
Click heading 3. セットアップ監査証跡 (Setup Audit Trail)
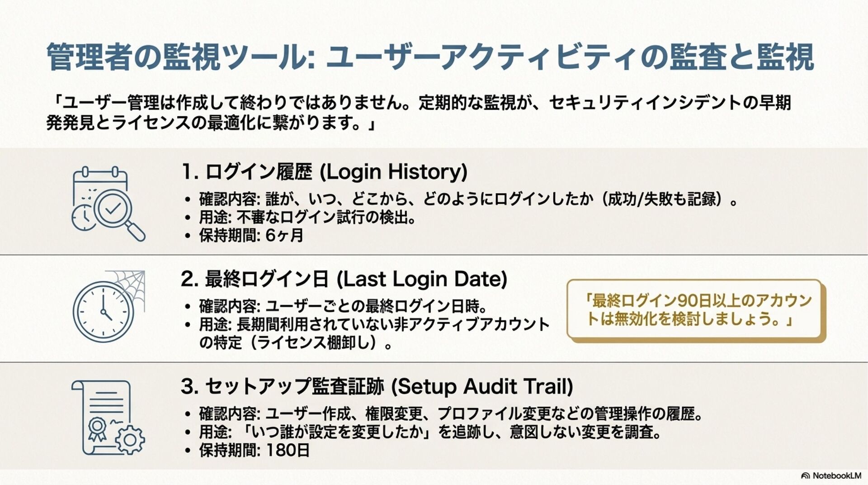377,386
